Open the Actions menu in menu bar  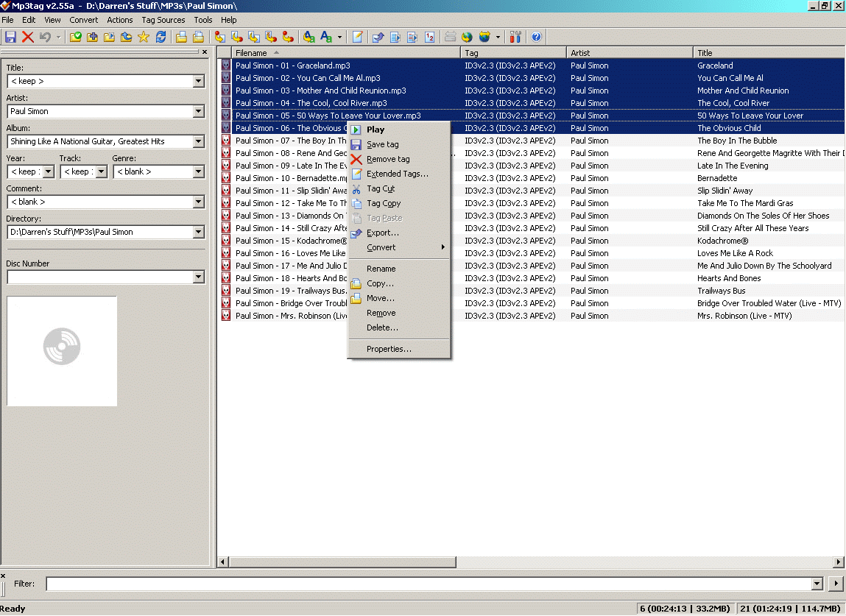120,20
